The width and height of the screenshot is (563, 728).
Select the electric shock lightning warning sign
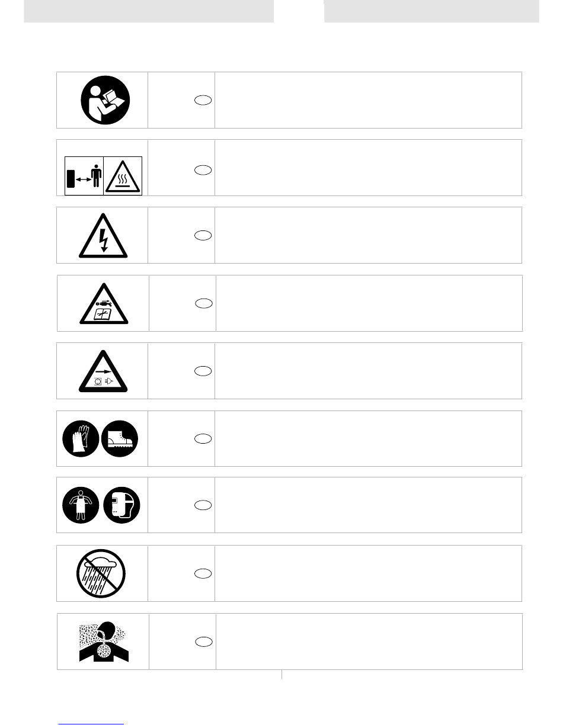pyautogui.click(x=103, y=236)
